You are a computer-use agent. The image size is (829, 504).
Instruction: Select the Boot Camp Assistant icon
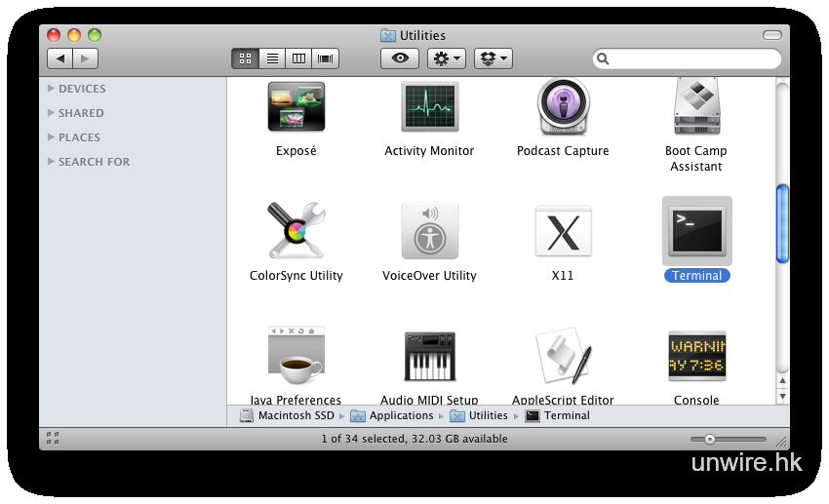(x=696, y=106)
